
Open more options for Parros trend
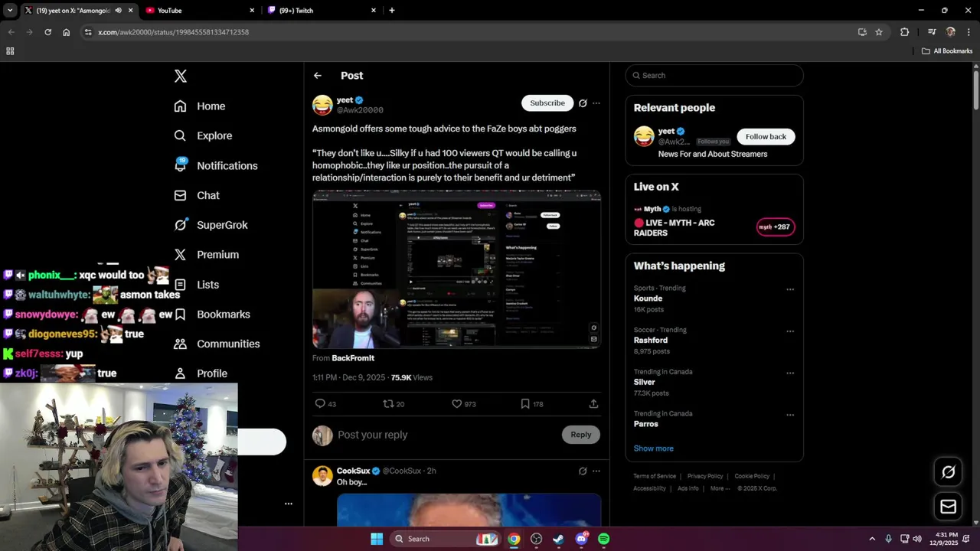click(790, 415)
